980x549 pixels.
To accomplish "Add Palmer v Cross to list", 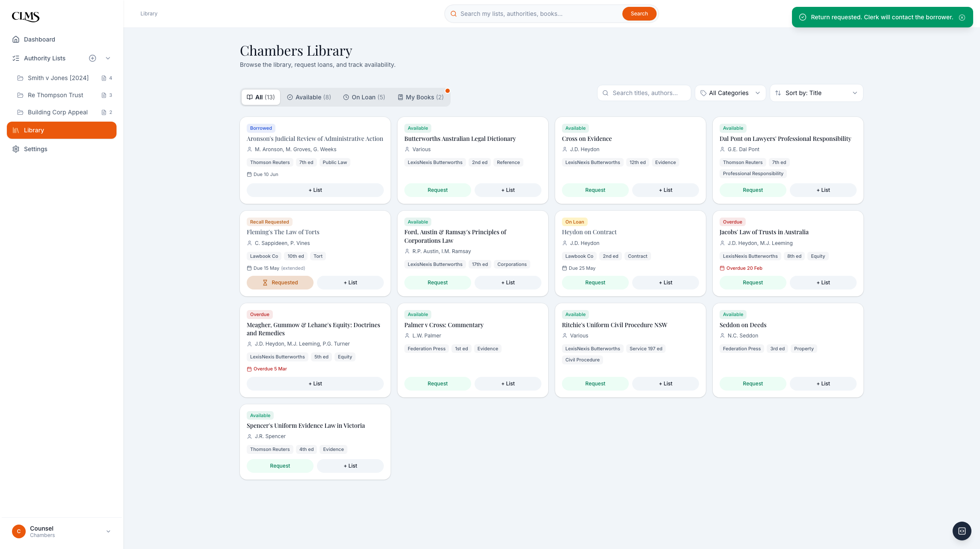I will click(x=508, y=384).
